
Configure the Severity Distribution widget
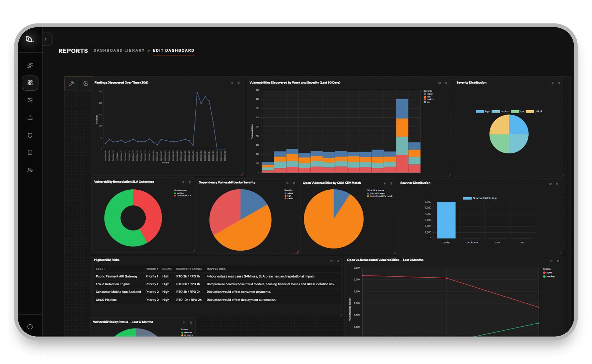(552, 83)
